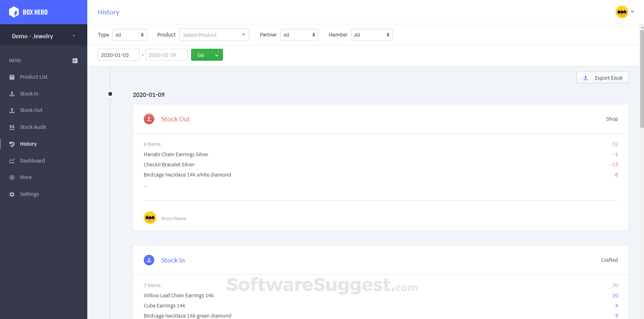644x319 pixels.
Task: Click the green Go button
Action: click(201, 55)
